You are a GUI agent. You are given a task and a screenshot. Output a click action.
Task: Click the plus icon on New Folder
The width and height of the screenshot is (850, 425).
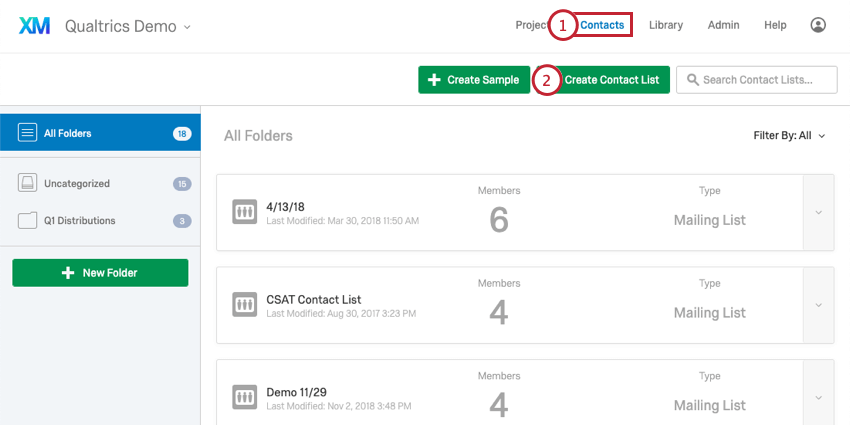click(x=68, y=273)
